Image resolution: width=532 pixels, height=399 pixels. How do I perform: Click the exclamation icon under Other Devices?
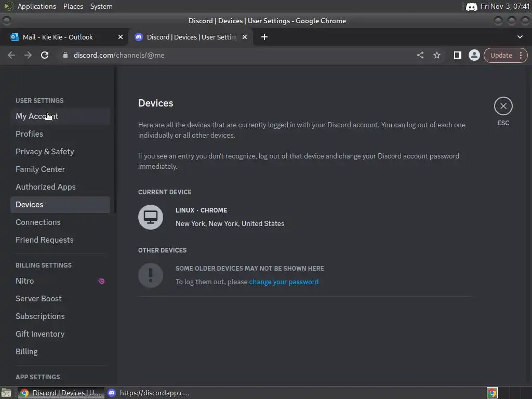pyautogui.click(x=151, y=275)
